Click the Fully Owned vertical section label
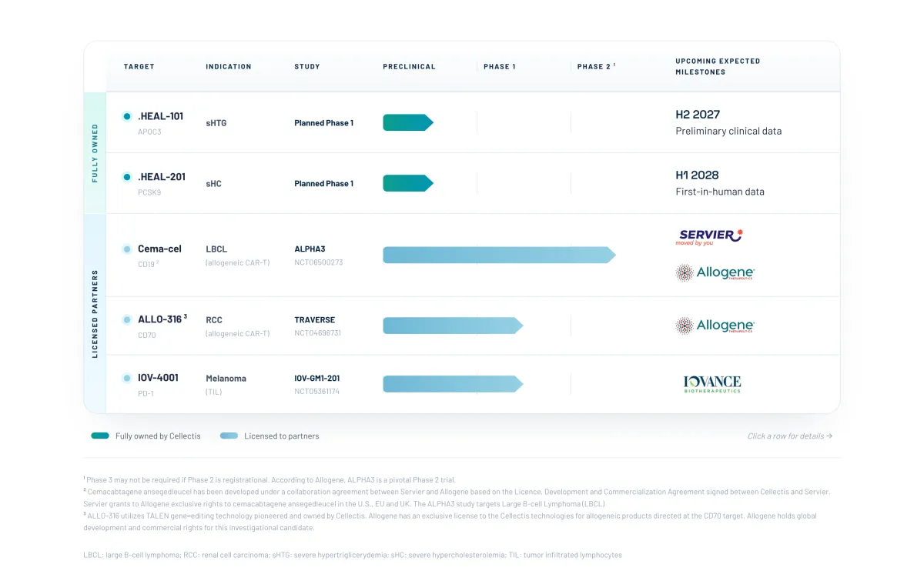This screenshot has height=571, width=924. tap(95, 153)
